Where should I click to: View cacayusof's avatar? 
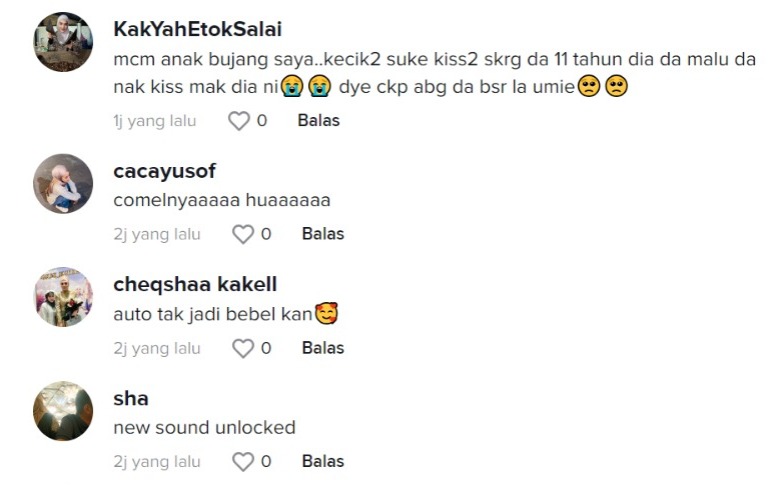coord(63,183)
